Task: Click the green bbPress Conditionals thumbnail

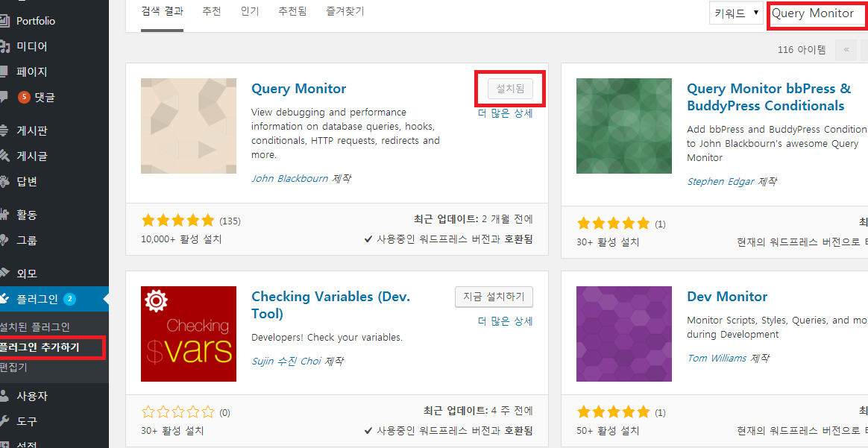Action: pyautogui.click(x=624, y=125)
